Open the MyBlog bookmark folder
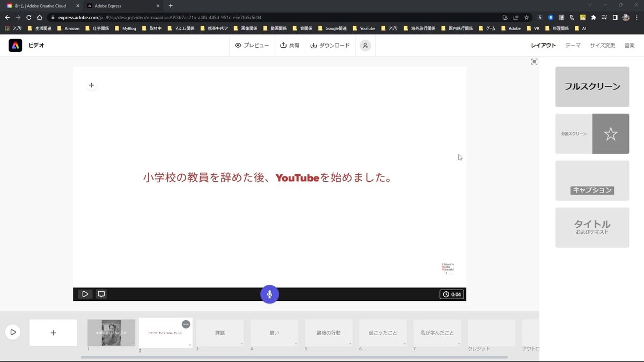644x362 pixels. click(125, 28)
